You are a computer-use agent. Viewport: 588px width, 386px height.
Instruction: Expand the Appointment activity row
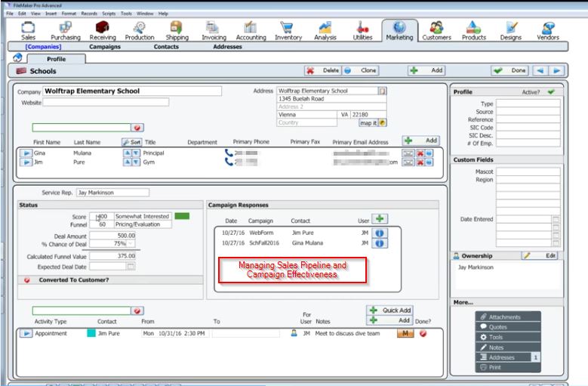pos(26,333)
